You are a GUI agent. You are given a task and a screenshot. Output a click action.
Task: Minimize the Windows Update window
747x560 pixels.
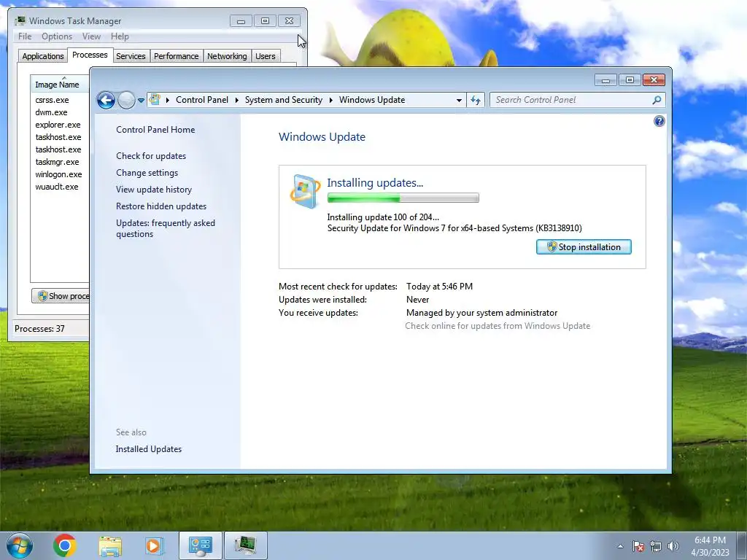(605, 80)
